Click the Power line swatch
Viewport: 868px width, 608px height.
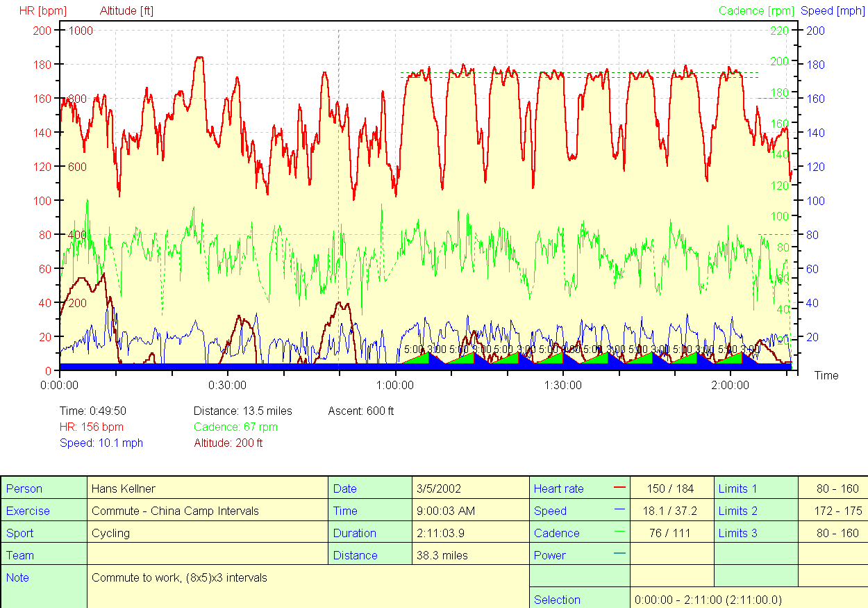[620, 554]
